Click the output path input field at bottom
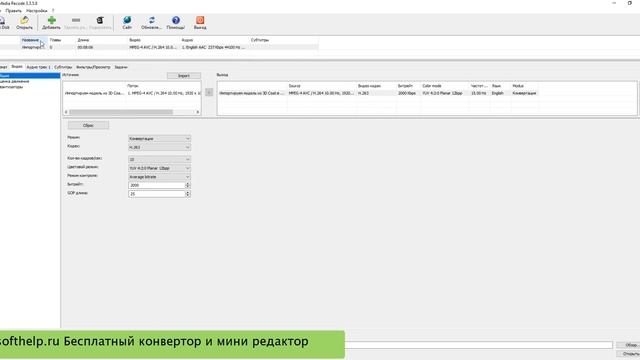The height and width of the screenshot is (360, 640). [478, 345]
